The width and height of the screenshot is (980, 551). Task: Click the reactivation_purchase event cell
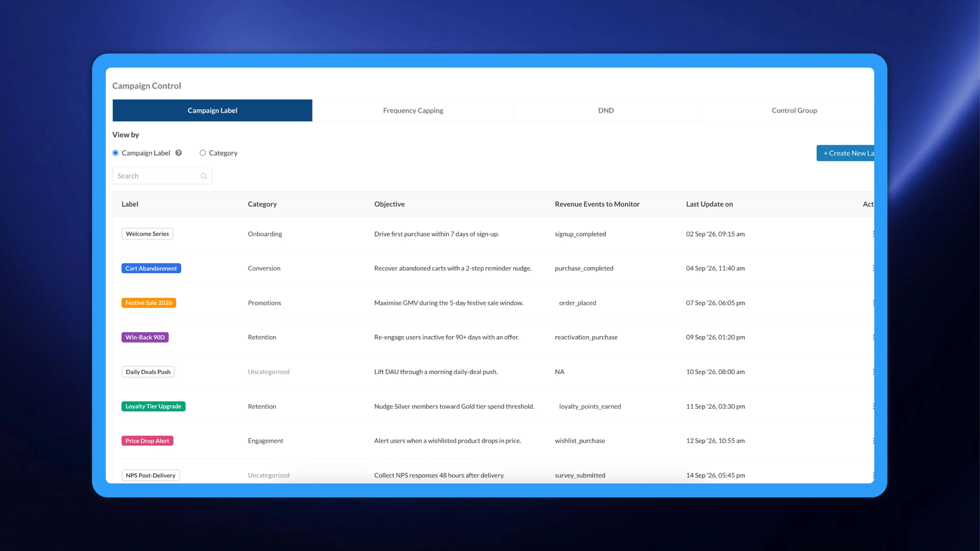click(586, 337)
